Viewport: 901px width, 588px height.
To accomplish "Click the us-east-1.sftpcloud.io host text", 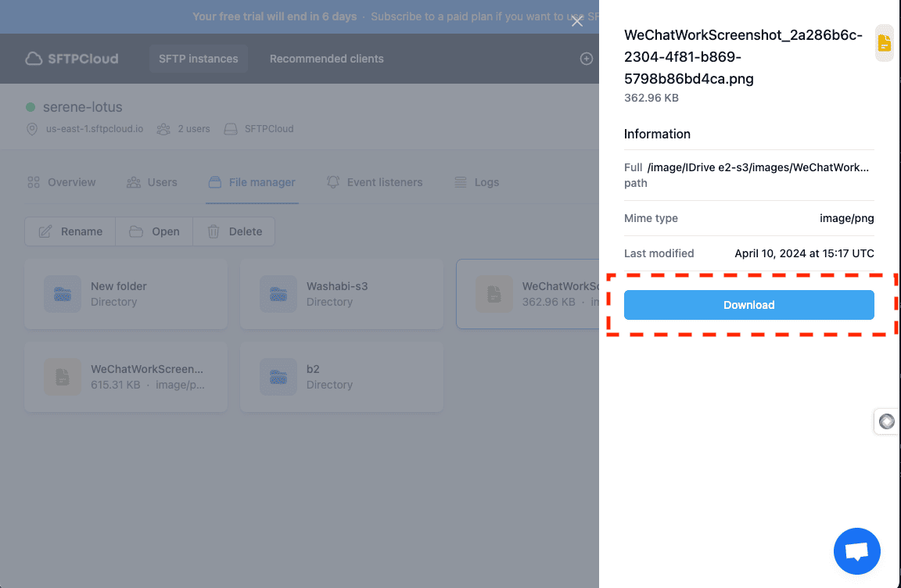I will (x=95, y=128).
